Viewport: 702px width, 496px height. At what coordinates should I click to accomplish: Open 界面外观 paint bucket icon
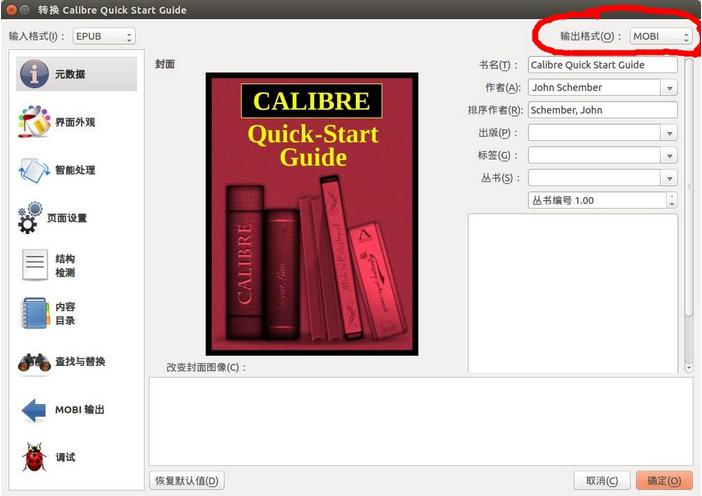click(34, 121)
